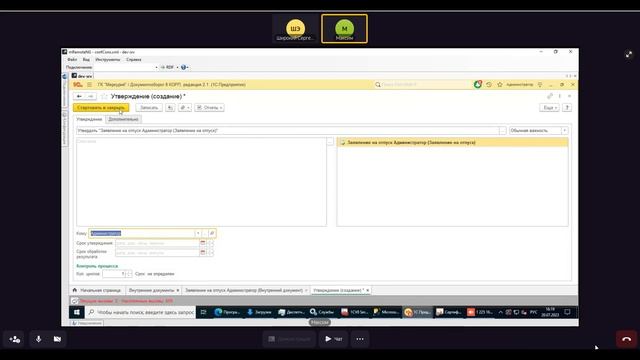This screenshot has width=640, height=360.
Task: Click the help '?' button beside 'Еще'
Action: point(567,107)
